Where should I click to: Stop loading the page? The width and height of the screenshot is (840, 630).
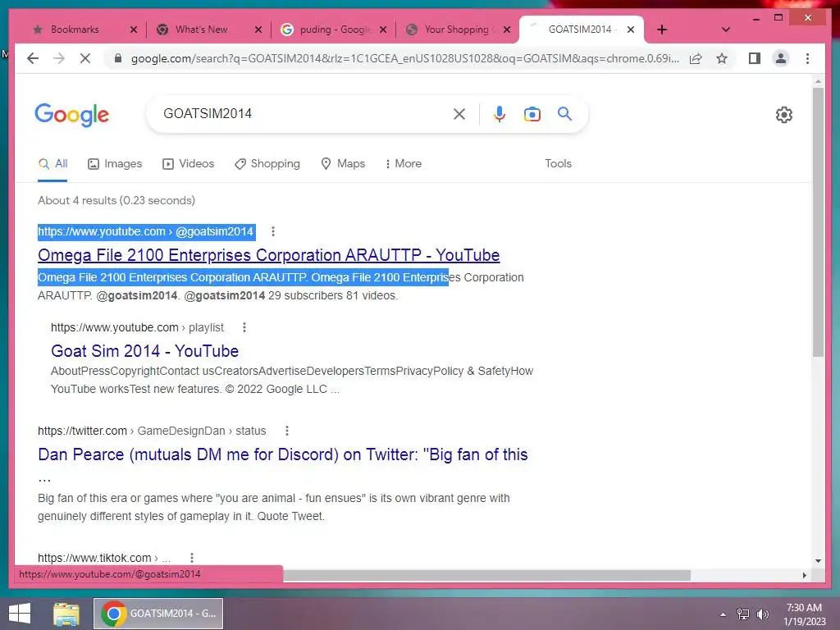pos(85,58)
